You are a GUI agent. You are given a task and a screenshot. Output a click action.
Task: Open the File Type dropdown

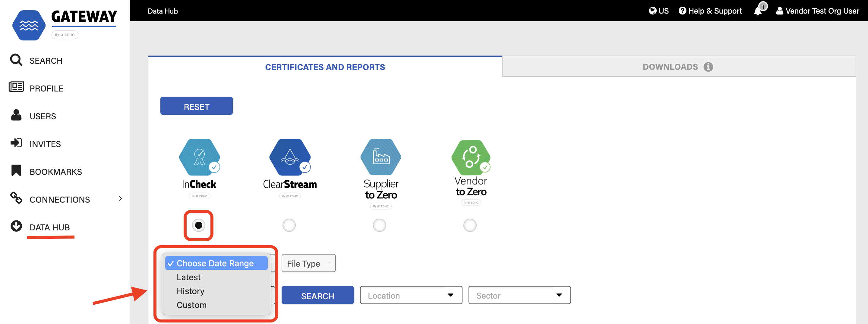coord(308,263)
